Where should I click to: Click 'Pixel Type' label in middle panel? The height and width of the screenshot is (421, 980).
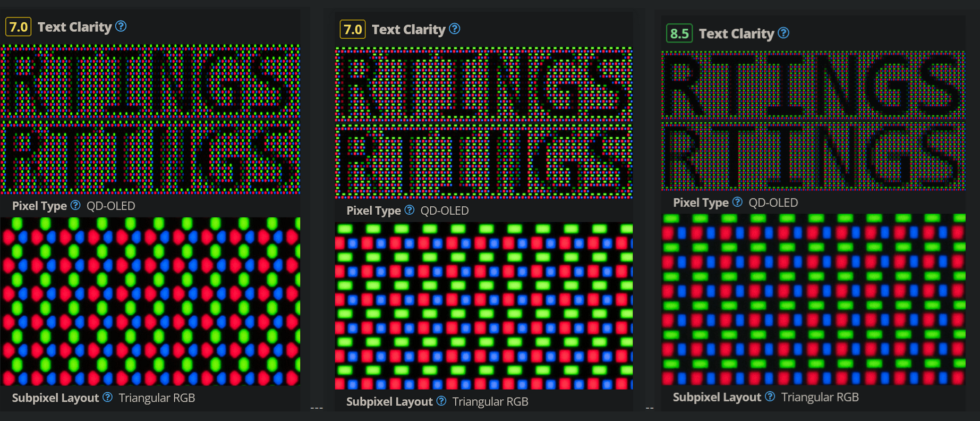pyautogui.click(x=373, y=211)
